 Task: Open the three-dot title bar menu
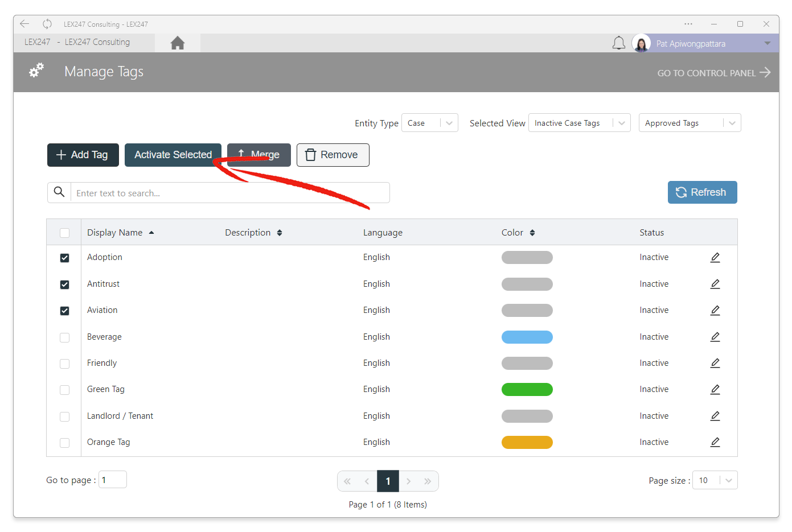pos(688,24)
